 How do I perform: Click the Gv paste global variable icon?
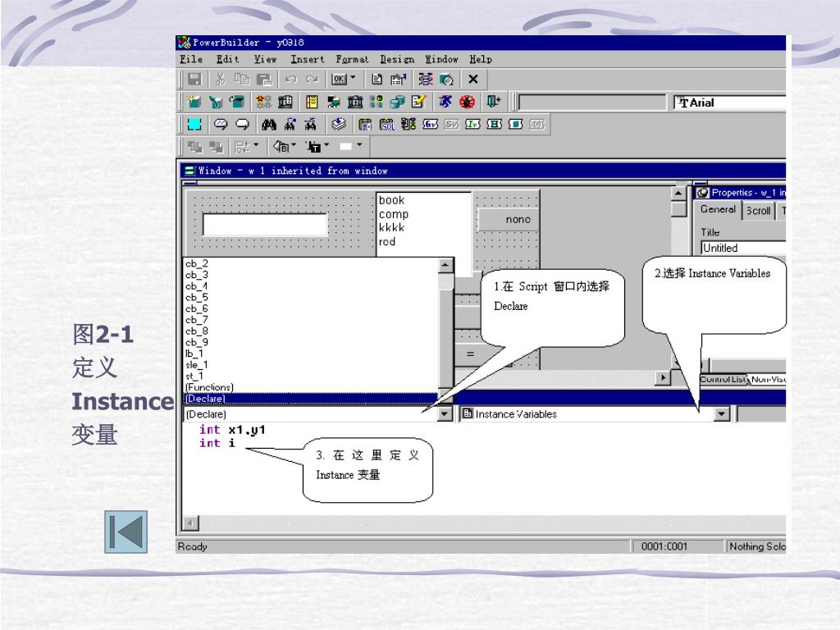[x=430, y=125]
